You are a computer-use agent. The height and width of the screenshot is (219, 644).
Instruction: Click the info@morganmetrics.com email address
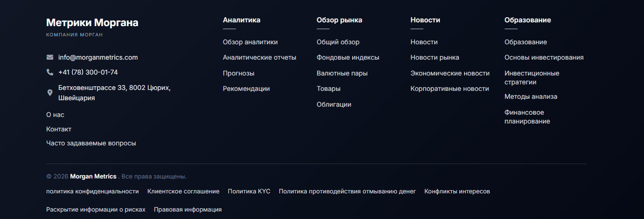pos(98,57)
